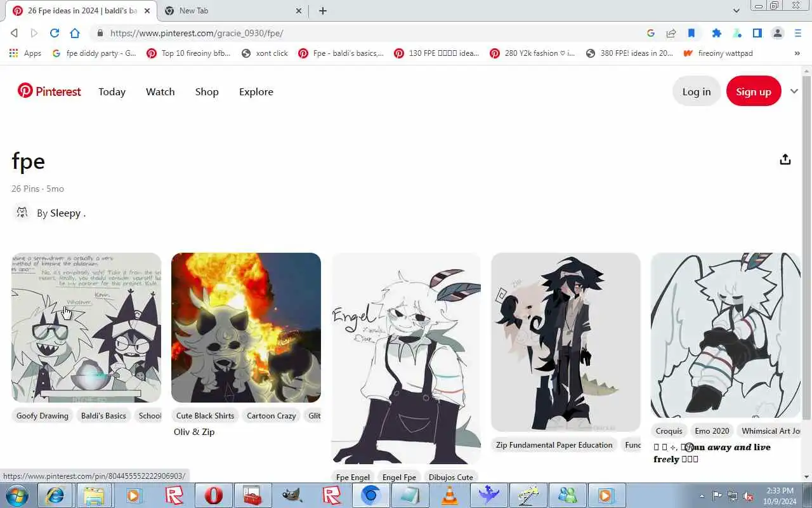This screenshot has width=812, height=508.
Task: Open the Sleepy . author link
Action: click(x=68, y=213)
